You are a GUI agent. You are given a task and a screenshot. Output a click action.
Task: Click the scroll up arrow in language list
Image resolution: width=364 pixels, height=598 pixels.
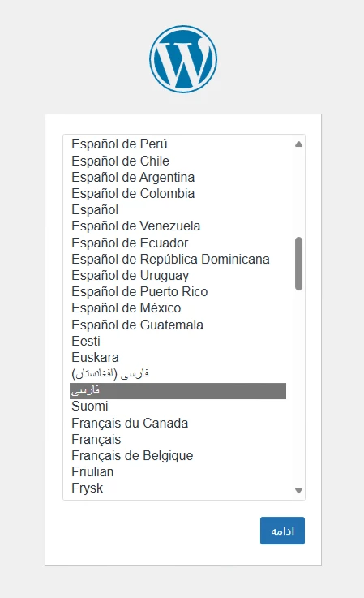(x=298, y=144)
